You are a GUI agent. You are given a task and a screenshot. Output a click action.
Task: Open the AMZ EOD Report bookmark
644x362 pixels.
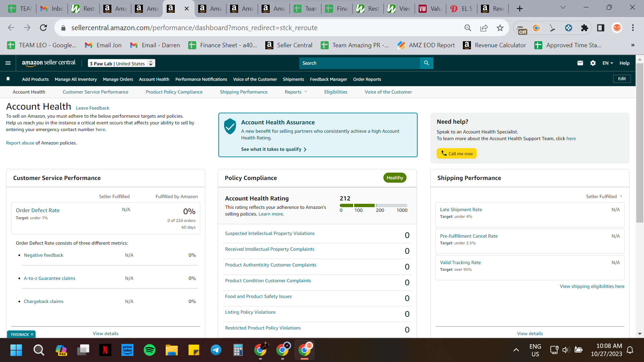[x=426, y=45]
